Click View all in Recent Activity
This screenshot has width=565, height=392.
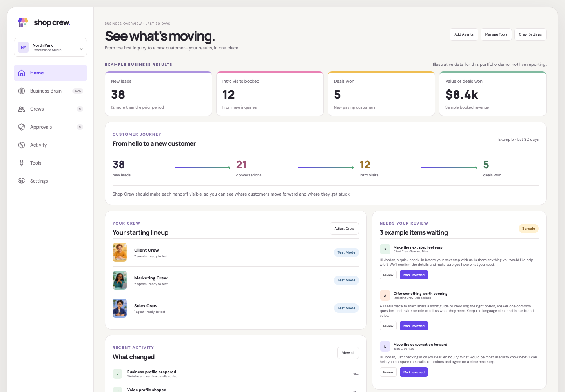click(x=348, y=353)
